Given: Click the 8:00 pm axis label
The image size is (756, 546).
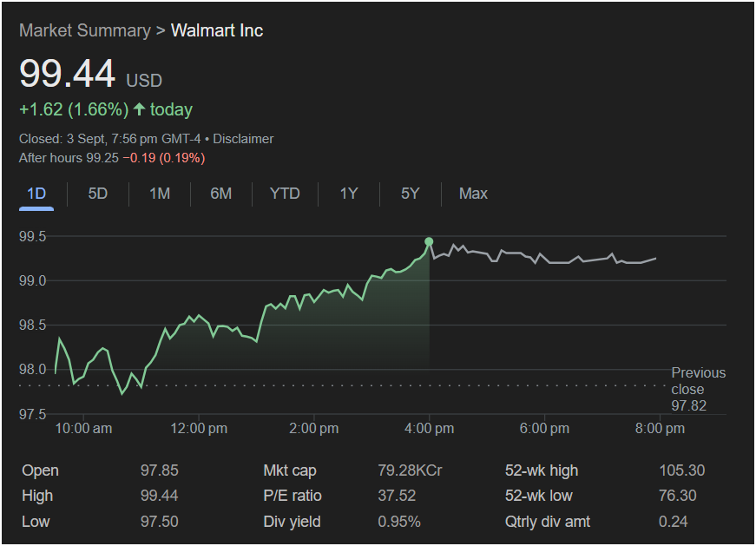Looking at the screenshot, I should coord(660,428).
